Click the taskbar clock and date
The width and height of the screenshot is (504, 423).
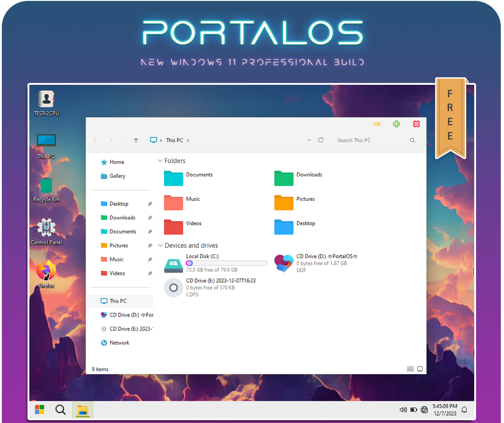[444, 409]
